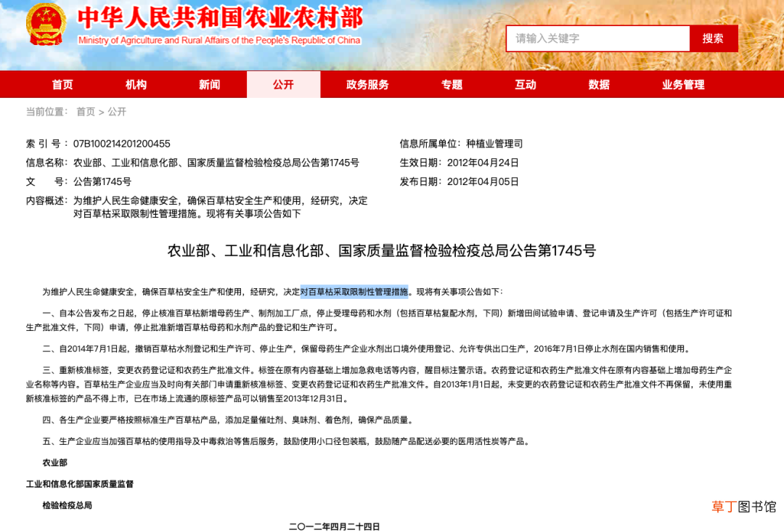Screen dimensions: 784x532
Task: Click signature line 检验检疫总局
Action: pos(67,505)
